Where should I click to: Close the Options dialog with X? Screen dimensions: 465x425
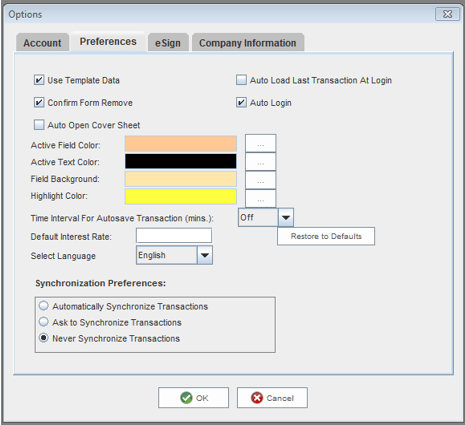[447, 14]
